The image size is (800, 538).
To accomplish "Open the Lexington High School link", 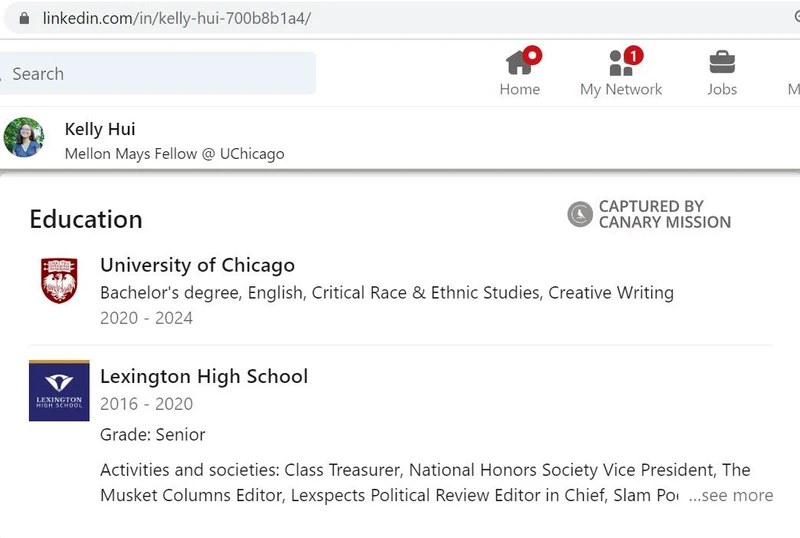I will click(x=204, y=377).
